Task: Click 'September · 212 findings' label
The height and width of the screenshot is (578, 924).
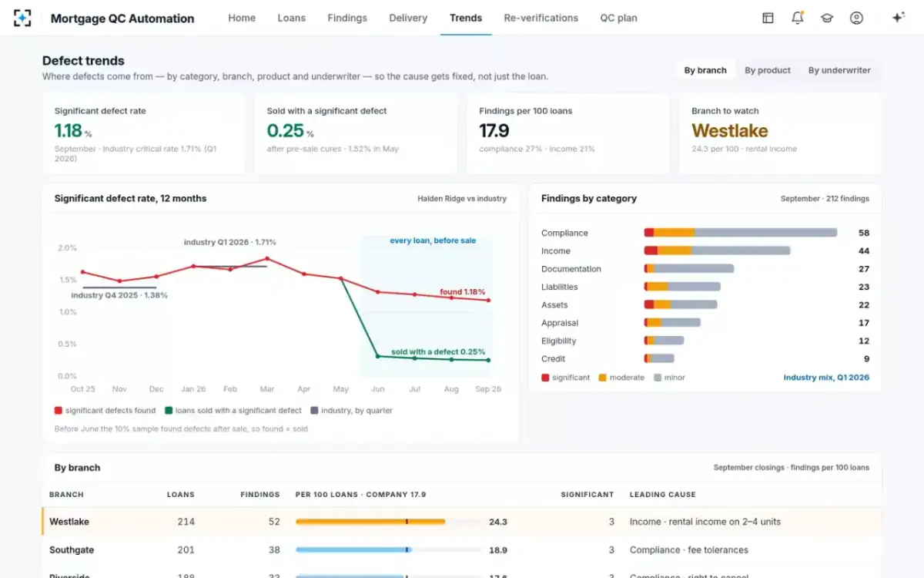Action: point(825,199)
